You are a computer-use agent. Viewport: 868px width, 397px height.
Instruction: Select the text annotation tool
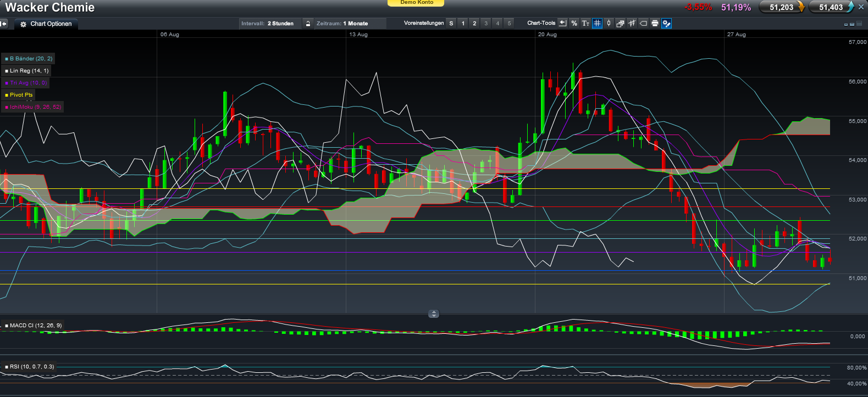pyautogui.click(x=585, y=23)
